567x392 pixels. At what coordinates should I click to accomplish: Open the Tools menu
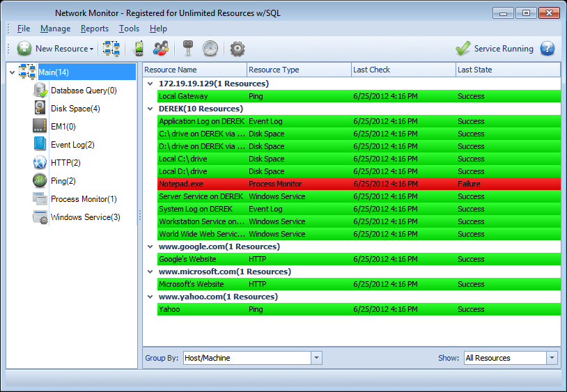coord(129,29)
